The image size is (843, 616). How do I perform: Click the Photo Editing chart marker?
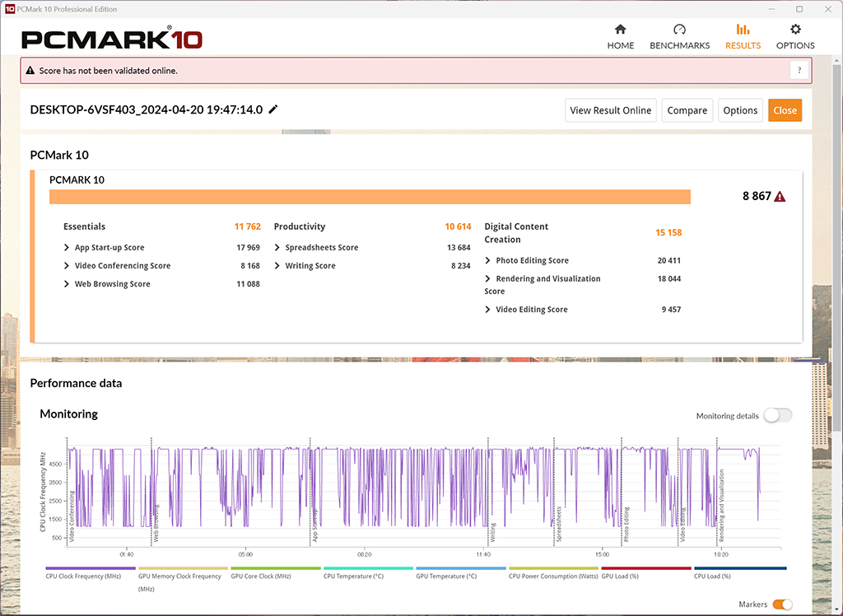[626, 524]
